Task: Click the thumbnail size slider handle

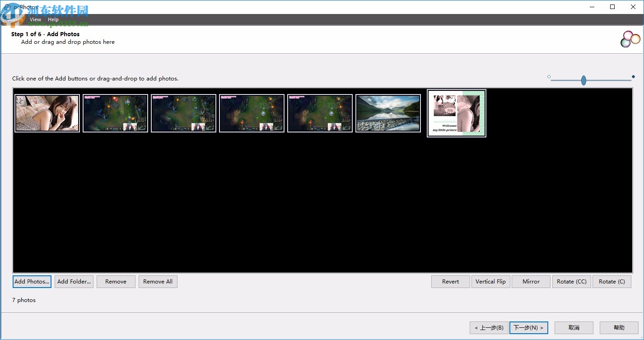Action: click(x=583, y=80)
